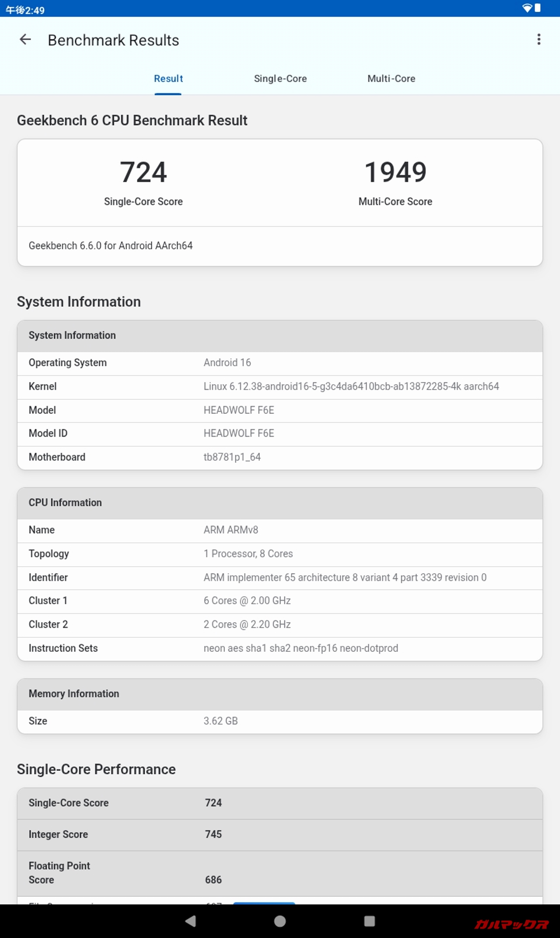The height and width of the screenshot is (938, 560).
Task: Select the Kernel row
Action: click(280, 387)
